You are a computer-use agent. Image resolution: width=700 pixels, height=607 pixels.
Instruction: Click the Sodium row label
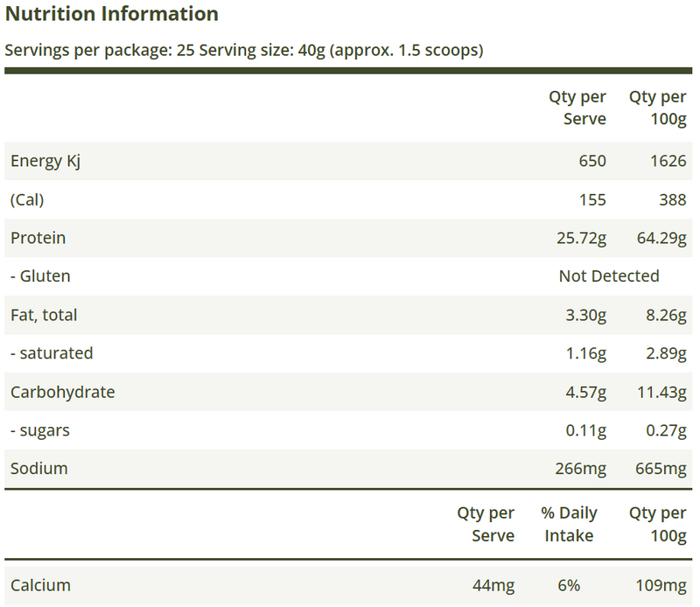click(x=39, y=469)
